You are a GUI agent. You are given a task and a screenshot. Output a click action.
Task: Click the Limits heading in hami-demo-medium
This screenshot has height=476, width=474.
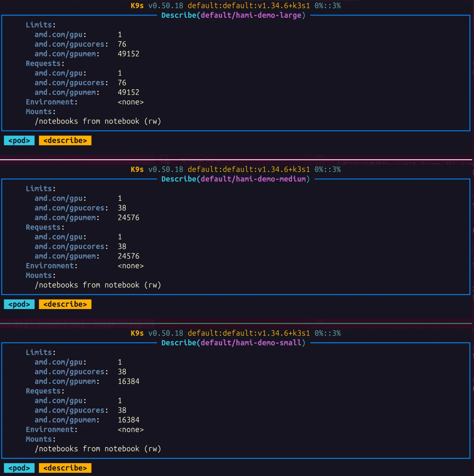coord(41,189)
